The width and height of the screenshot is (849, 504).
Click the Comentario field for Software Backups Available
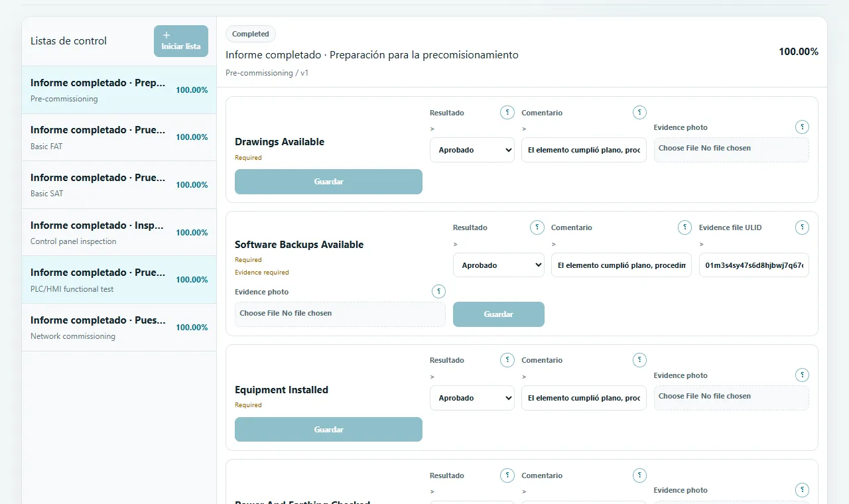tap(621, 265)
